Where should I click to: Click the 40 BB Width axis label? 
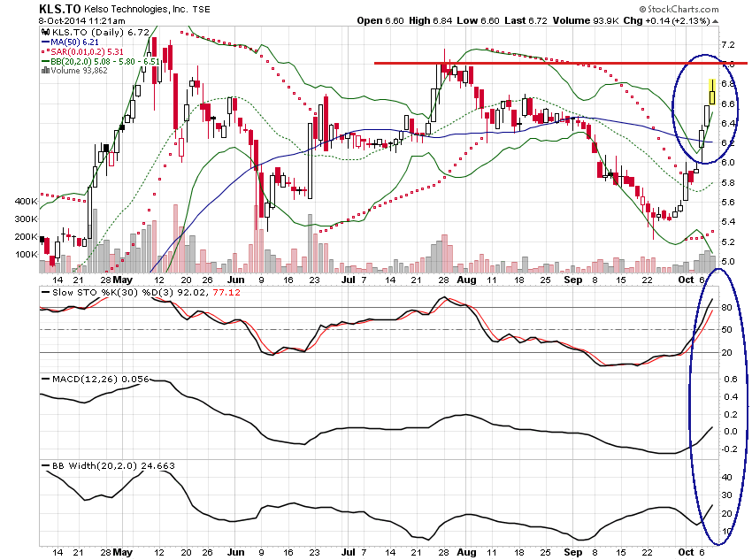[726, 478]
